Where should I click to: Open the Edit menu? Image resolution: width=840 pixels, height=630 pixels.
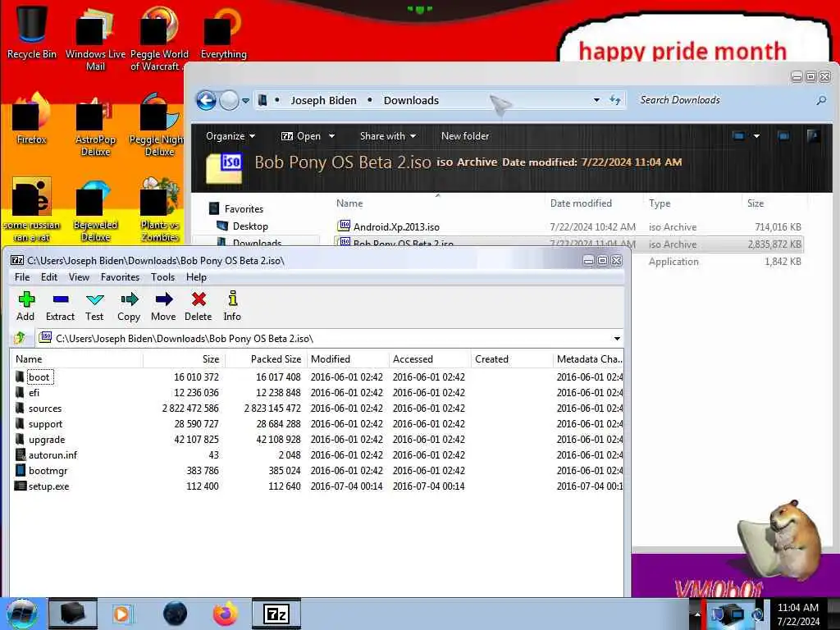(48, 277)
